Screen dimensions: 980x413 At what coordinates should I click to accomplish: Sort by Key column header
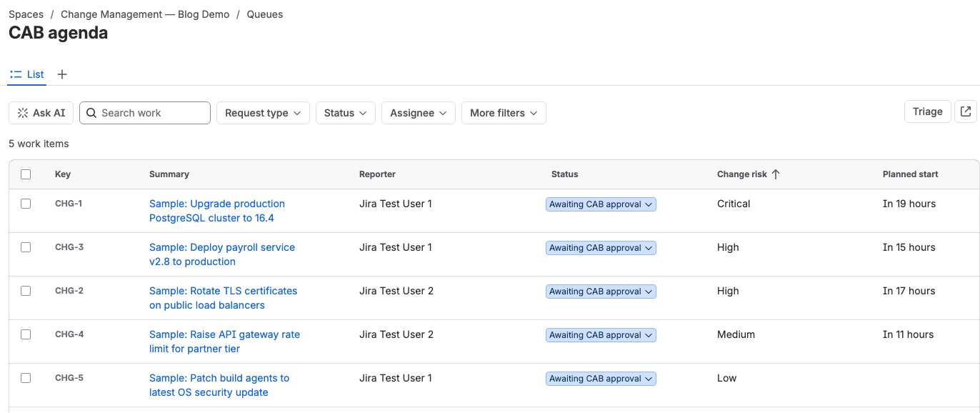63,174
